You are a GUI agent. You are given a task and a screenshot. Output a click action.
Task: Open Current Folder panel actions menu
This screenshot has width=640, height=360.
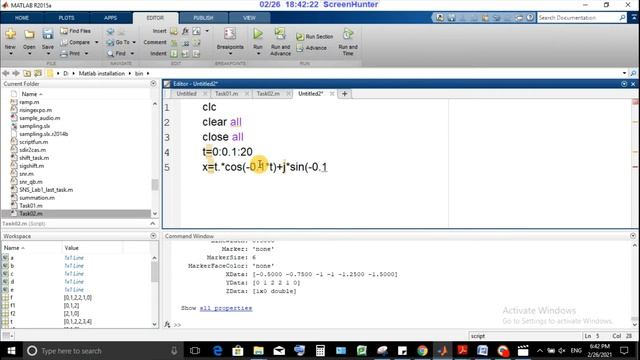[x=153, y=84]
